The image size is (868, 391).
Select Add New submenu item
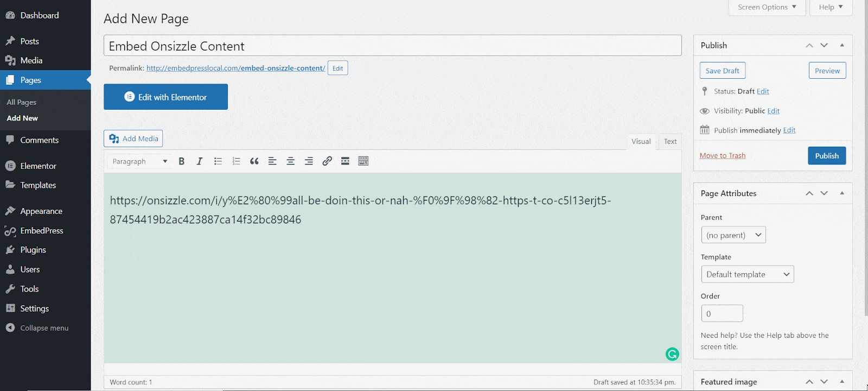pyautogui.click(x=22, y=118)
